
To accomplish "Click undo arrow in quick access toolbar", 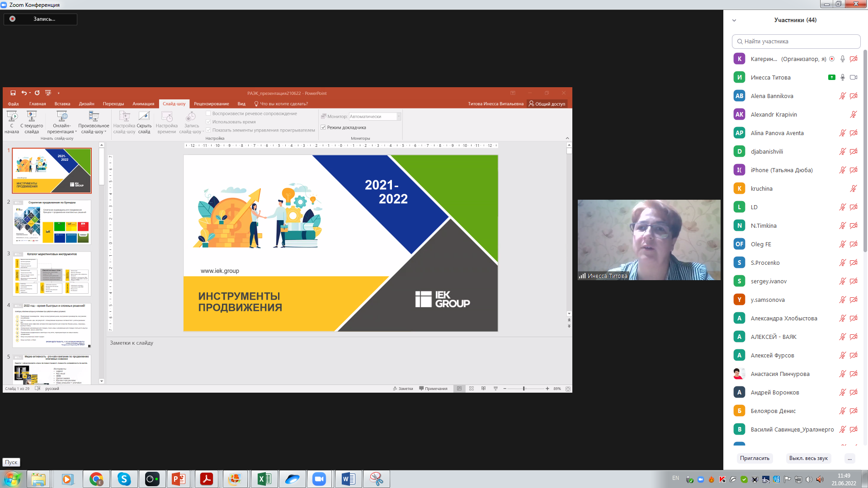I will (24, 93).
